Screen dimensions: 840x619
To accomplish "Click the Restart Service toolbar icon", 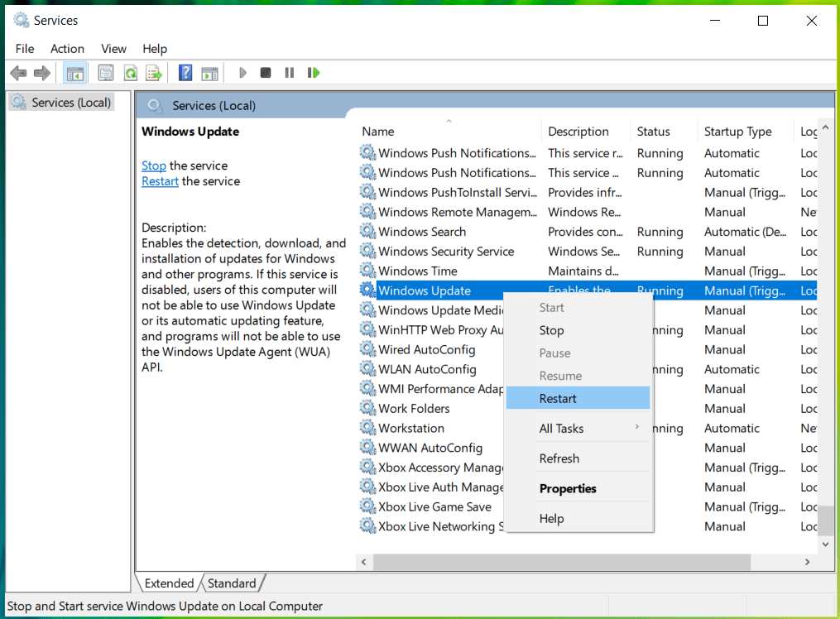I will pyautogui.click(x=313, y=73).
